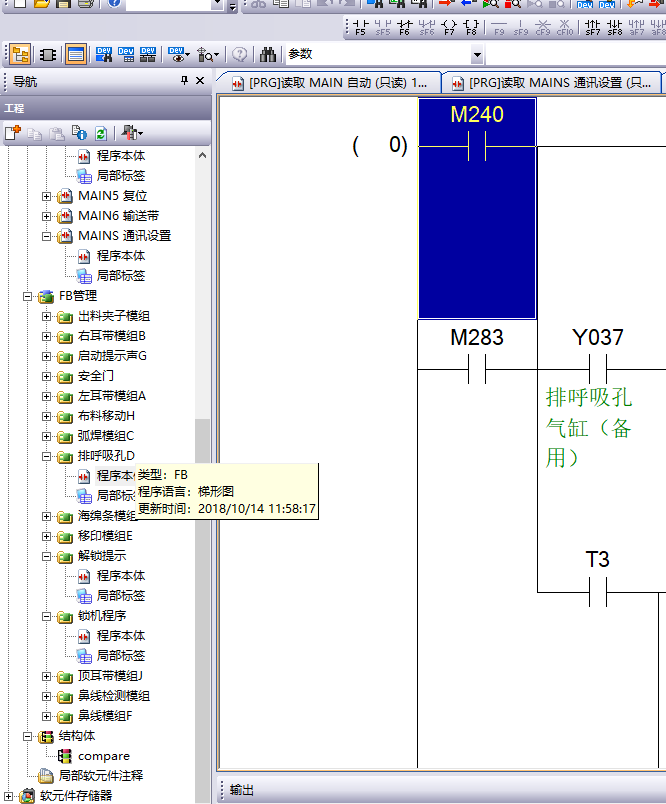Expand the MAIN5 复位 tree node

47,196
